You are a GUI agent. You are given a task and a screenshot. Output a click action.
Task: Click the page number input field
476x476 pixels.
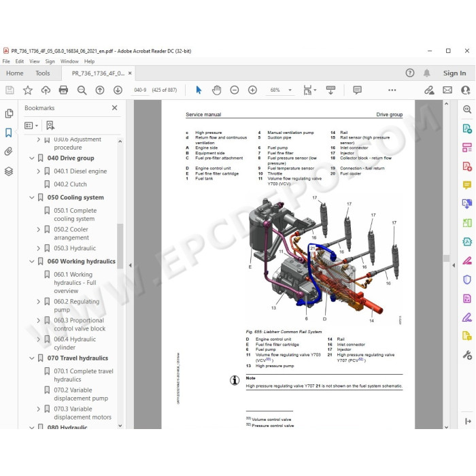[140, 90]
